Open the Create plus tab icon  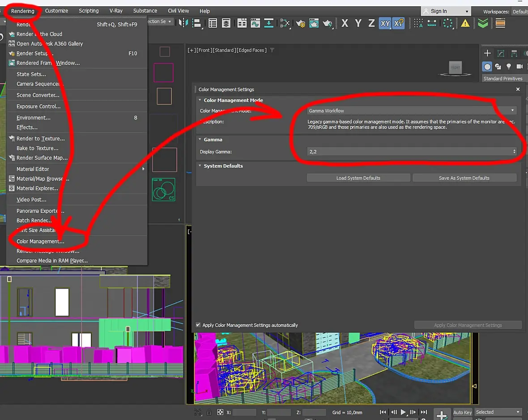pos(487,53)
